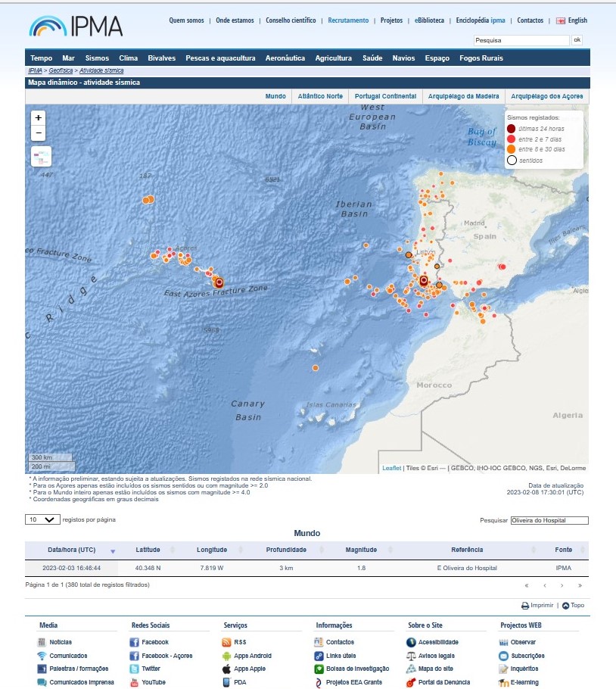
Task: Click the dark red earthquake marker near Azores
Action: coord(219,282)
